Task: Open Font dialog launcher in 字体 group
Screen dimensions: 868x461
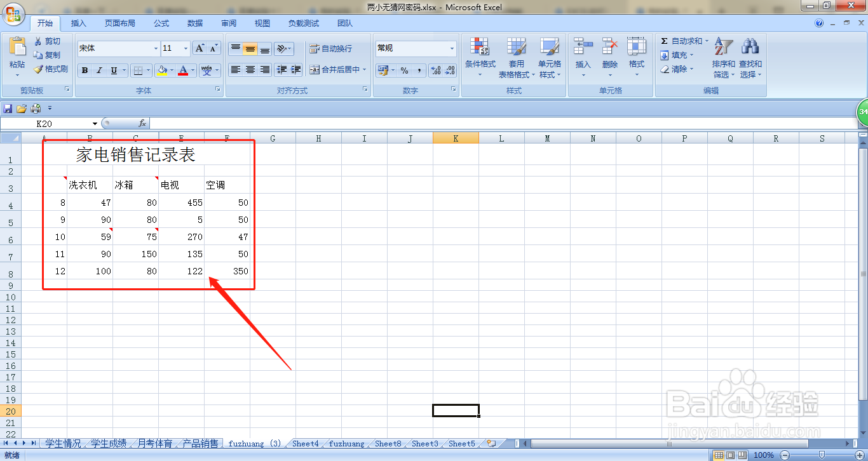Action: tap(218, 90)
